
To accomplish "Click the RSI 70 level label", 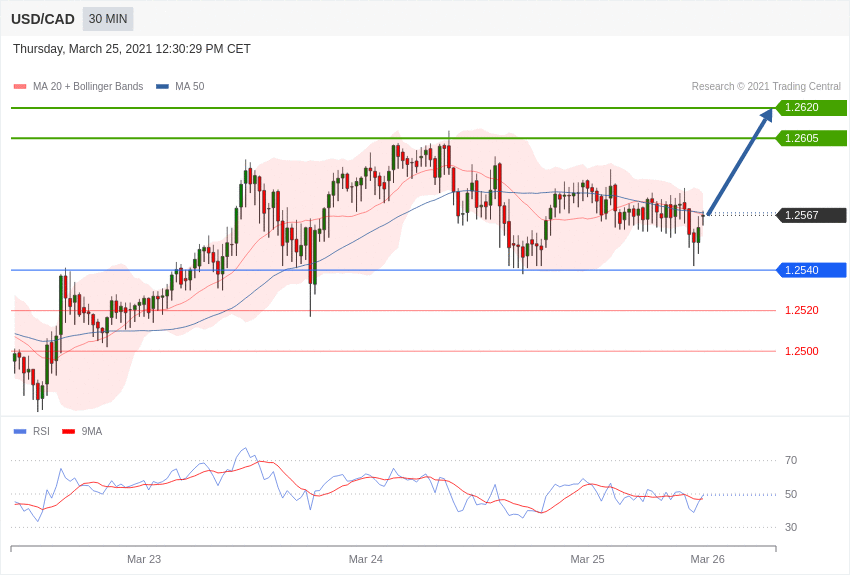I will pos(791,460).
